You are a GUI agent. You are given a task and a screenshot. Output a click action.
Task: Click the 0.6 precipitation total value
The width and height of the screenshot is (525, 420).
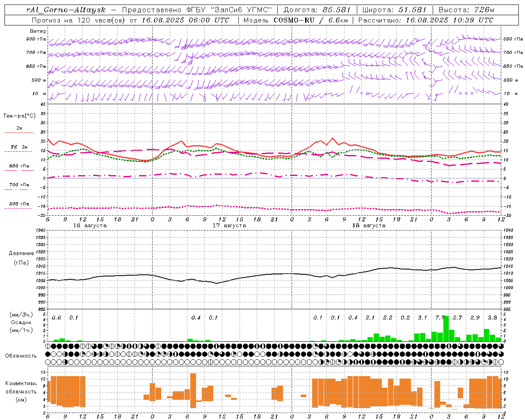[x=57, y=318]
